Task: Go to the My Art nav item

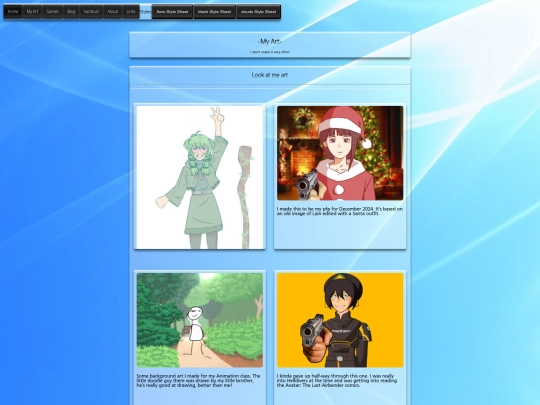Action: point(32,11)
